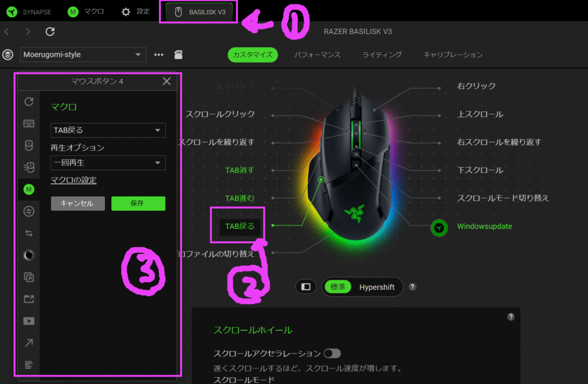Image resolution: width=588 pixels, height=384 pixels.
Task: Select the sensitivity function icon
Action: (x=29, y=167)
